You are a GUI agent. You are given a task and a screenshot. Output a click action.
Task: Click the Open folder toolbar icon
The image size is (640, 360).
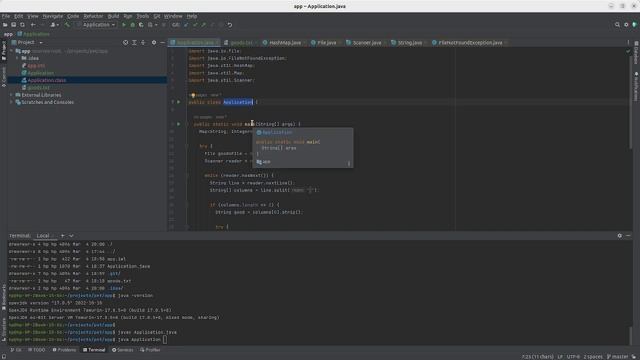pyautogui.click(x=5, y=25)
